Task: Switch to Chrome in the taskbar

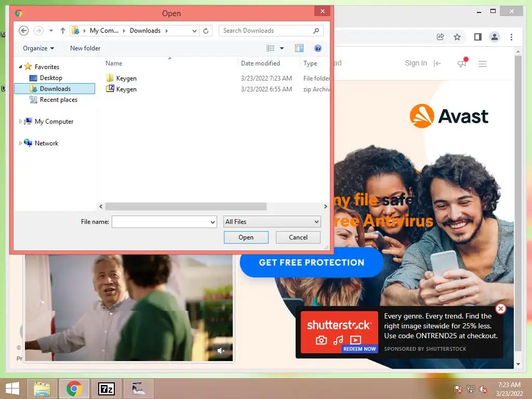Action: [x=74, y=389]
